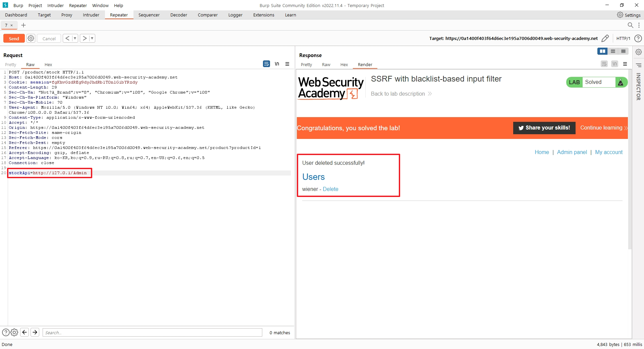The width and height of the screenshot is (644, 349).
Task: Open Repeater send settings gear
Action: (x=31, y=38)
